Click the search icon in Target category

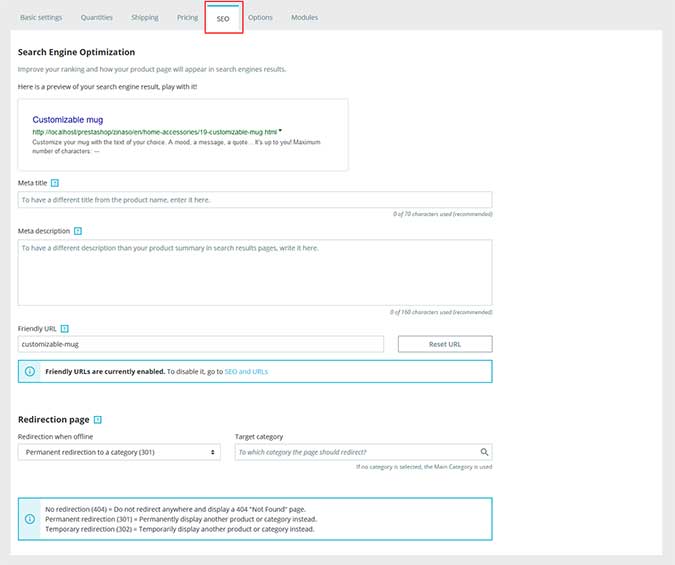[x=484, y=452]
